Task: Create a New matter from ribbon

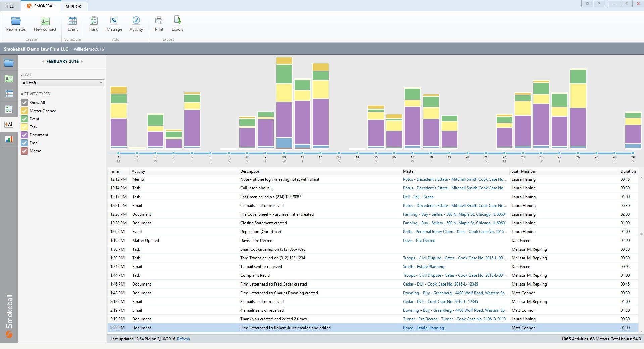Action: pos(16,24)
